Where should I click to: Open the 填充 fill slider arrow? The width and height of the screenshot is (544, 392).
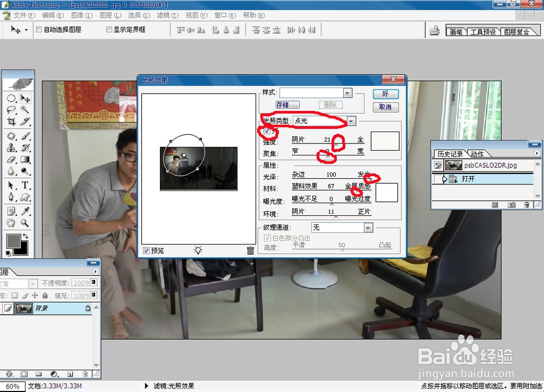94,295
